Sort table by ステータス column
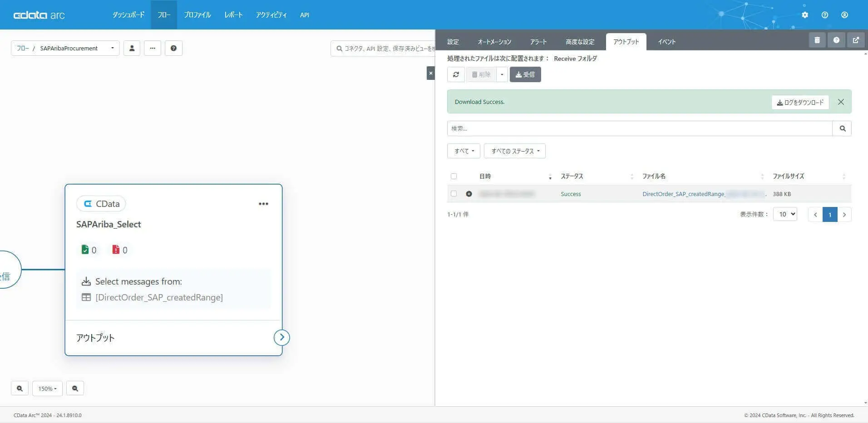This screenshot has height=423, width=868. pyautogui.click(x=597, y=176)
